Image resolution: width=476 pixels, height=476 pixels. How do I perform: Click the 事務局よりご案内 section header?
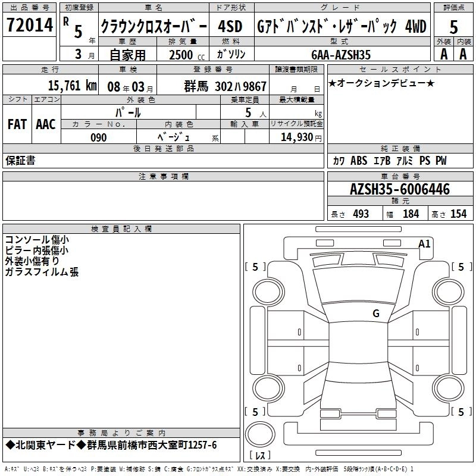121,433
